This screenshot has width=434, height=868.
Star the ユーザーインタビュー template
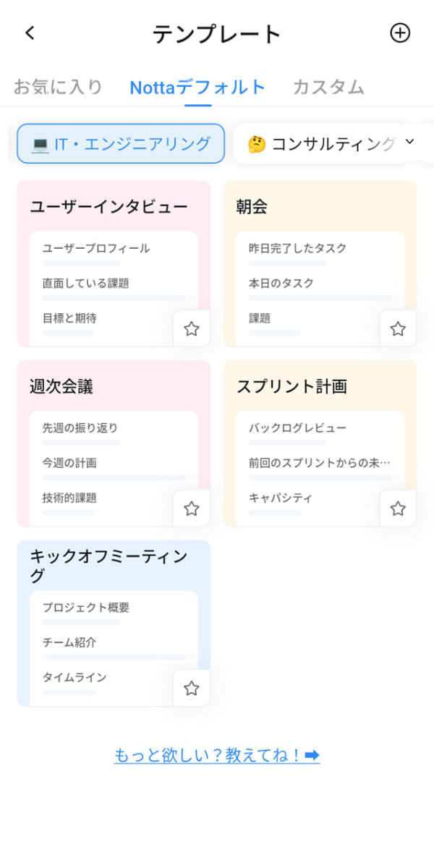pos(192,328)
